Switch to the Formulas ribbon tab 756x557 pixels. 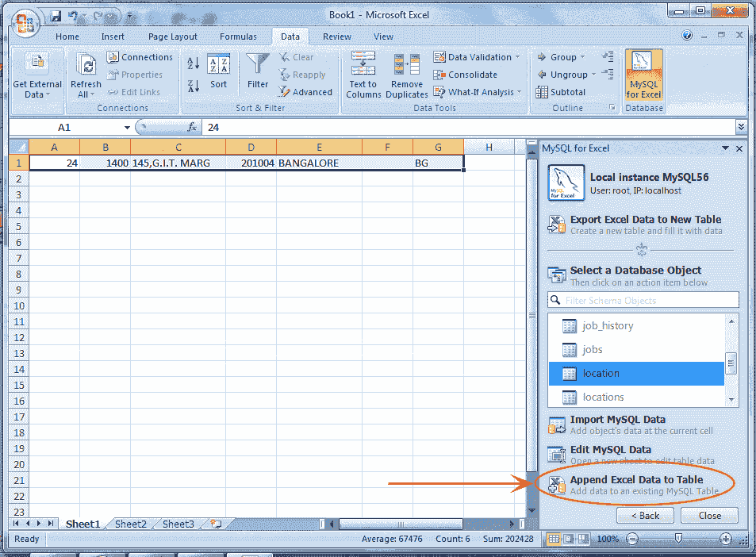(x=238, y=36)
